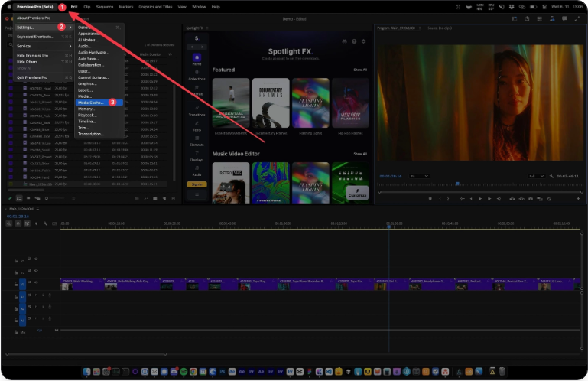This screenshot has width=588, height=381.
Task: Open Collections in the Spotlight FX sidebar
Action: coord(197,75)
